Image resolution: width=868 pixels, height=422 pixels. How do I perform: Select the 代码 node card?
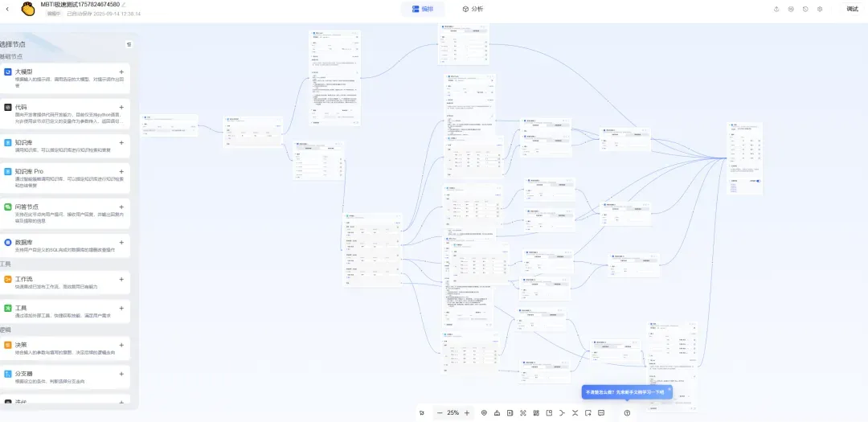click(x=65, y=114)
